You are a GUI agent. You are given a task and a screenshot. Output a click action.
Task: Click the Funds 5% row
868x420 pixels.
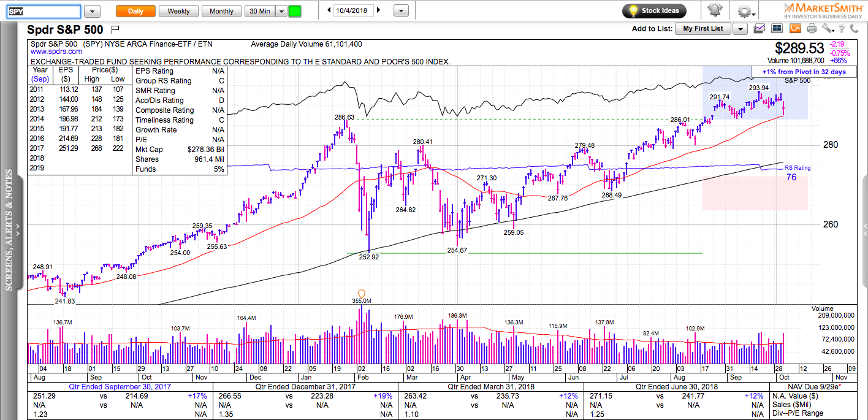point(180,169)
